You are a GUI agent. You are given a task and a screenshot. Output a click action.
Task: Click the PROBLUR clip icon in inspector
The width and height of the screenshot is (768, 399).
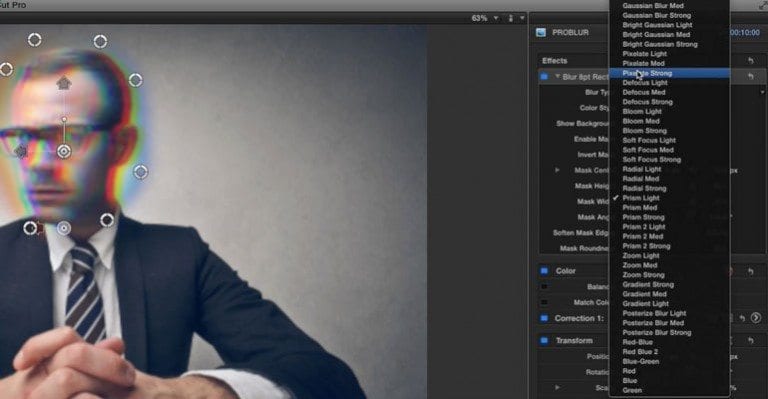(541, 32)
